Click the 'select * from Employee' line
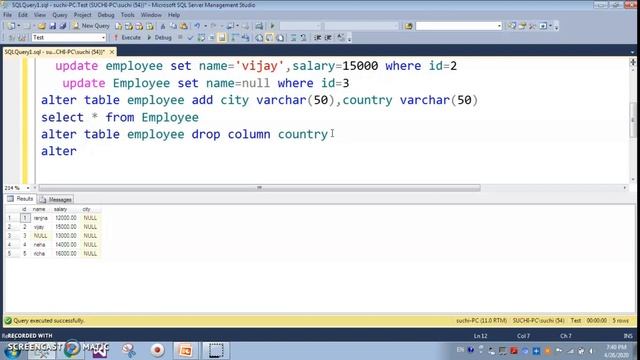Screen dimensions: 640x360 point(120,117)
